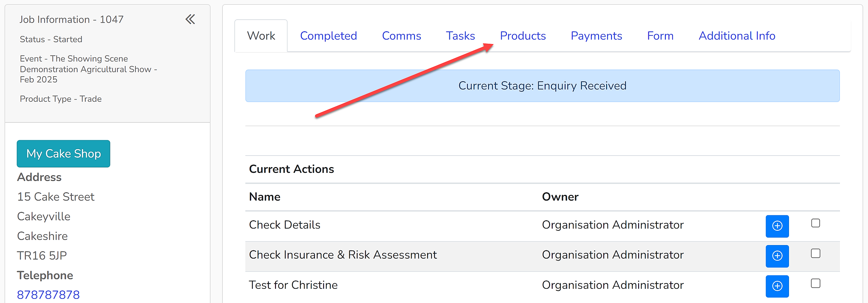868x303 pixels.
Task: Click 'Test for Christine' action name
Action: pyautogui.click(x=293, y=285)
